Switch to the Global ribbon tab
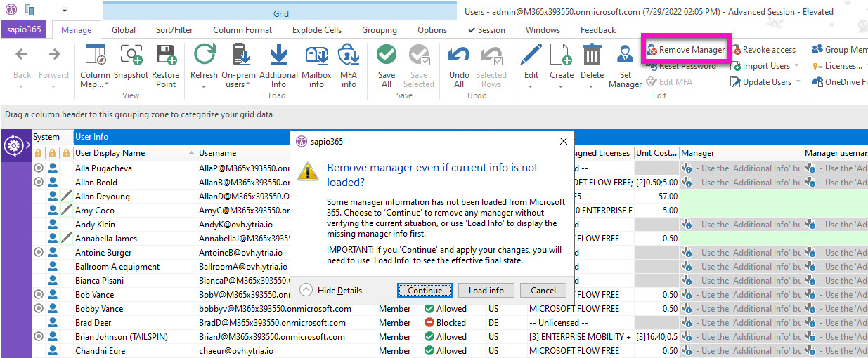The image size is (868, 358). pyautogui.click(x=124, y=30)
